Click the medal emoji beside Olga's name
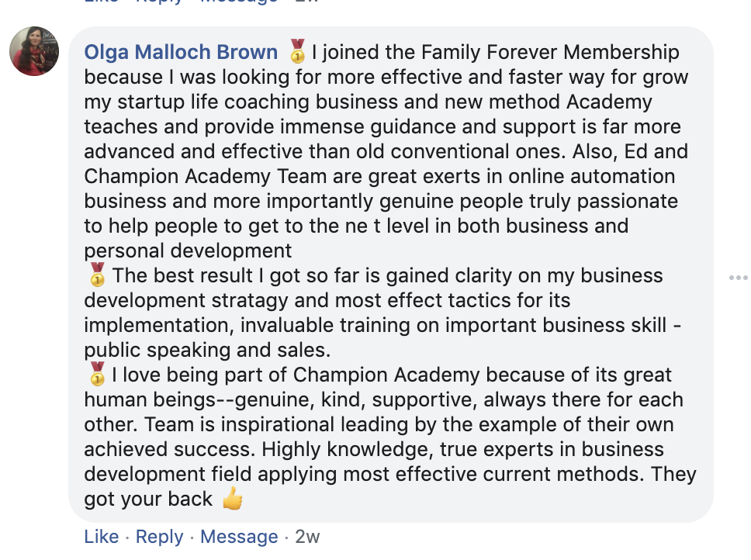The height and width of the screenshot is (560, 751). pos(297,52)
